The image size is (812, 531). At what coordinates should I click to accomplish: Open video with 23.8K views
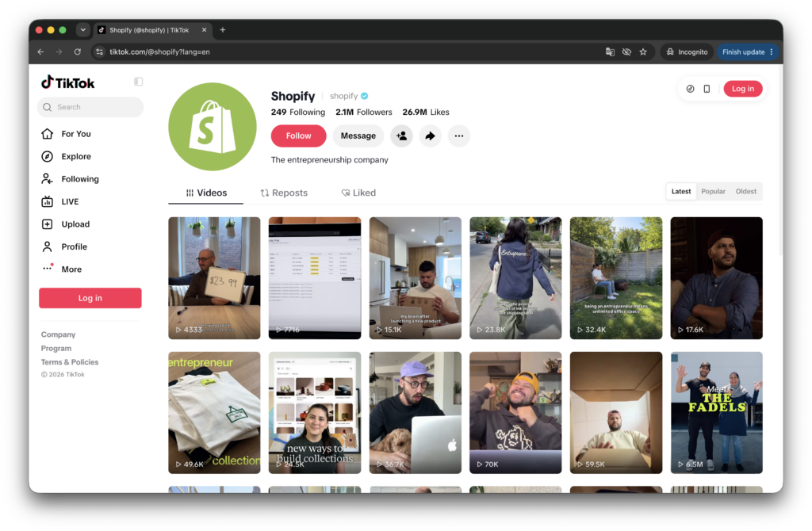click(515, 278)
